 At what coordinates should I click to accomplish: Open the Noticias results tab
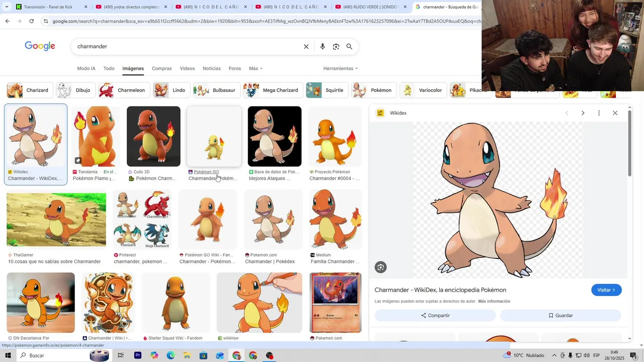coord(211,68)
